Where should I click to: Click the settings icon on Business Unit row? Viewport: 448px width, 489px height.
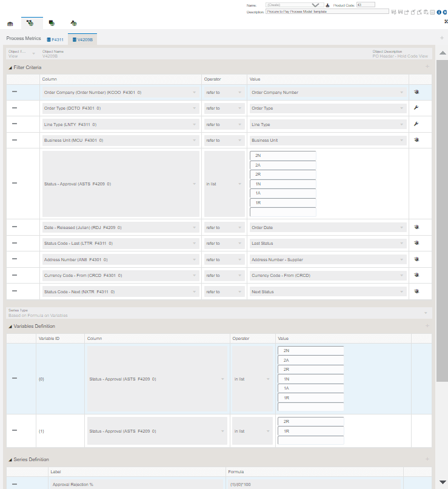[x=416, y=140]
